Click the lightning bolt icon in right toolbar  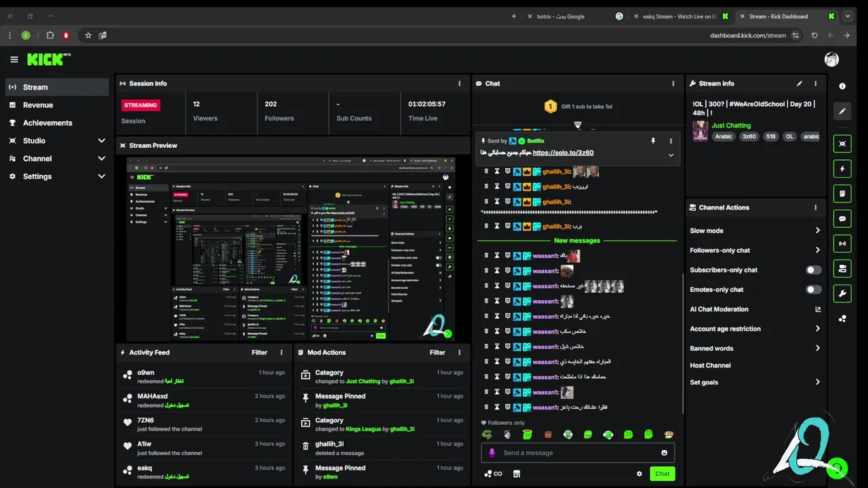842,169
